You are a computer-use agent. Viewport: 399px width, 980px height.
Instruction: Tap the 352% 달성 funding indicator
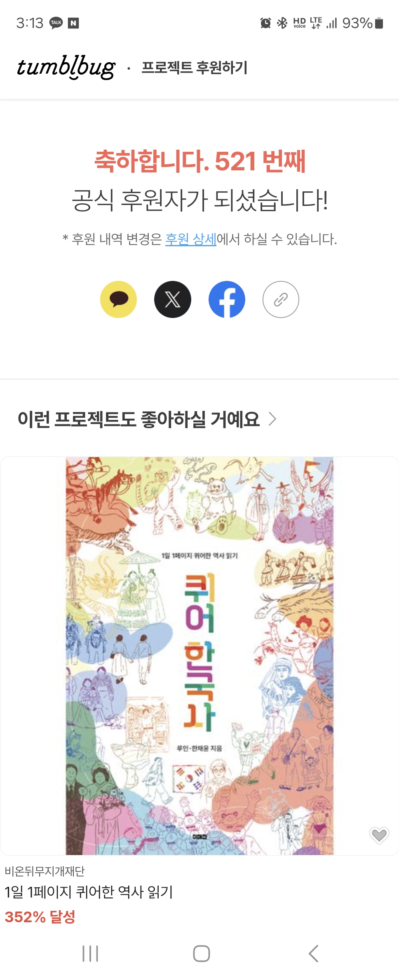click(40, 916)
